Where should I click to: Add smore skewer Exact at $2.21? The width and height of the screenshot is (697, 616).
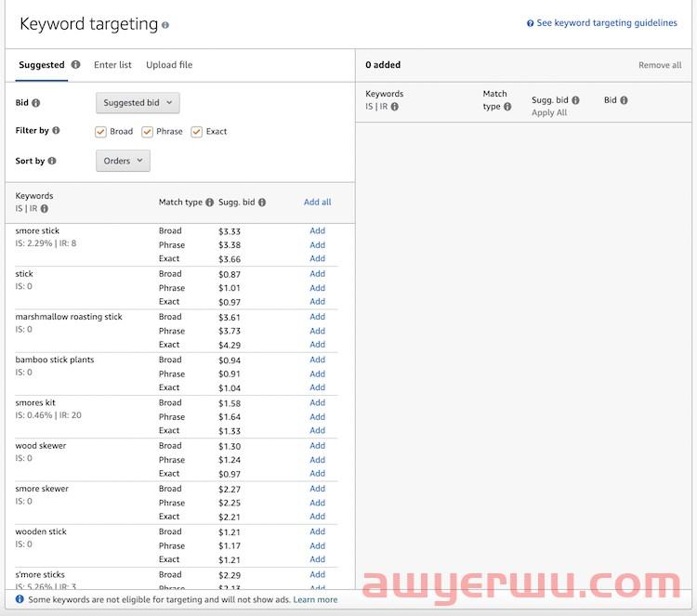[318, 516]
